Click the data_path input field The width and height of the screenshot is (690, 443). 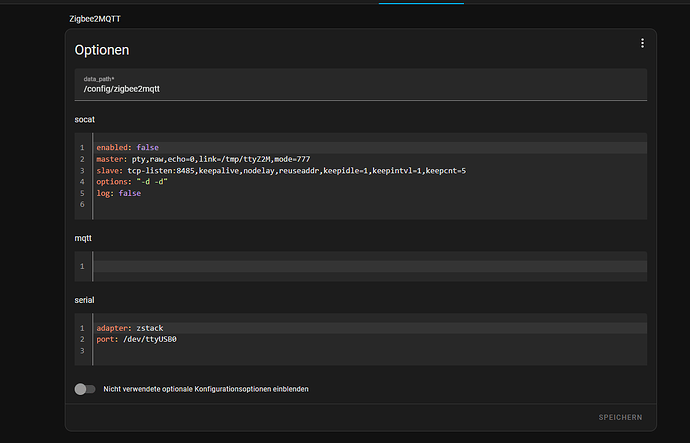(x=360, y=84)
